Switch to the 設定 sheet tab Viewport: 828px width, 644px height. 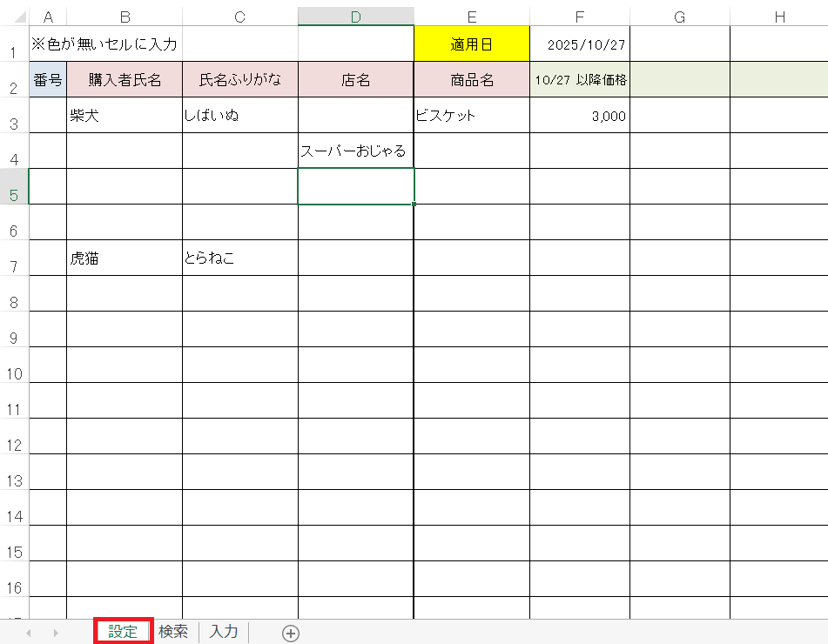[x=123, y=632]
